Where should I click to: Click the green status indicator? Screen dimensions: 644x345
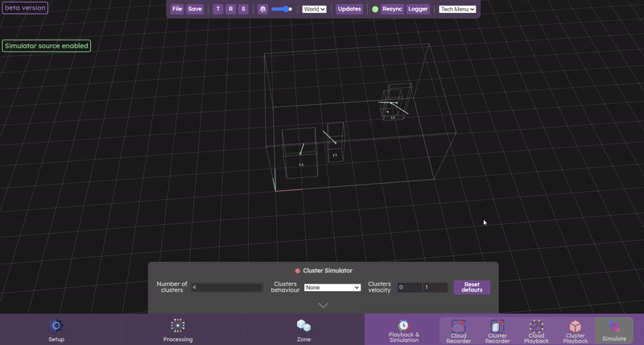coord(375,9)
